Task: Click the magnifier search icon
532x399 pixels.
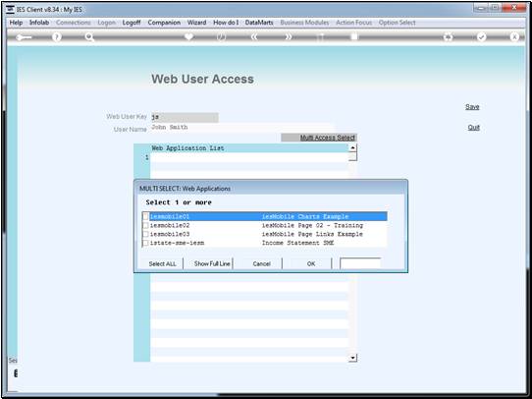Action: point(89,37)
